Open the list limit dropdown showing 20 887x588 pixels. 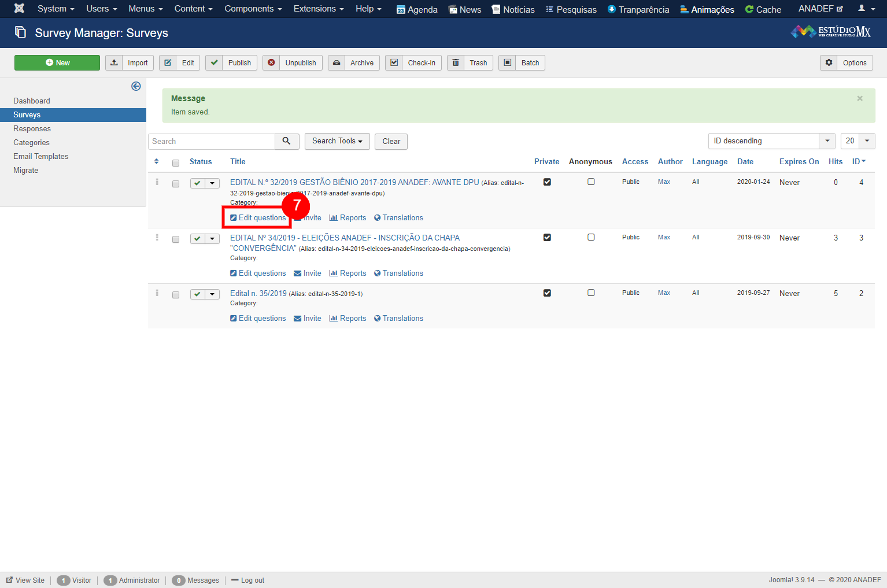click(857, 141)
